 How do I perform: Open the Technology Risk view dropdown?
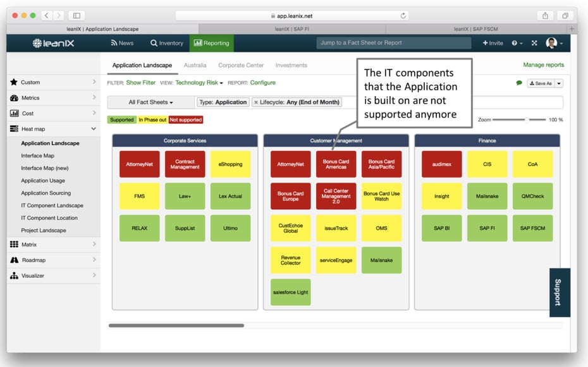click(199, 83)
